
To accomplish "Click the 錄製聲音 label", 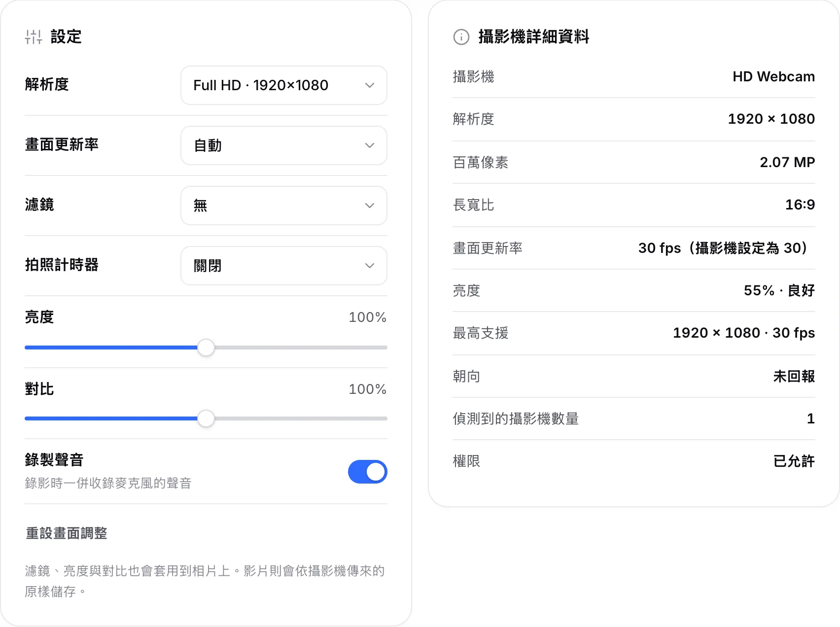I will point(54,460).
